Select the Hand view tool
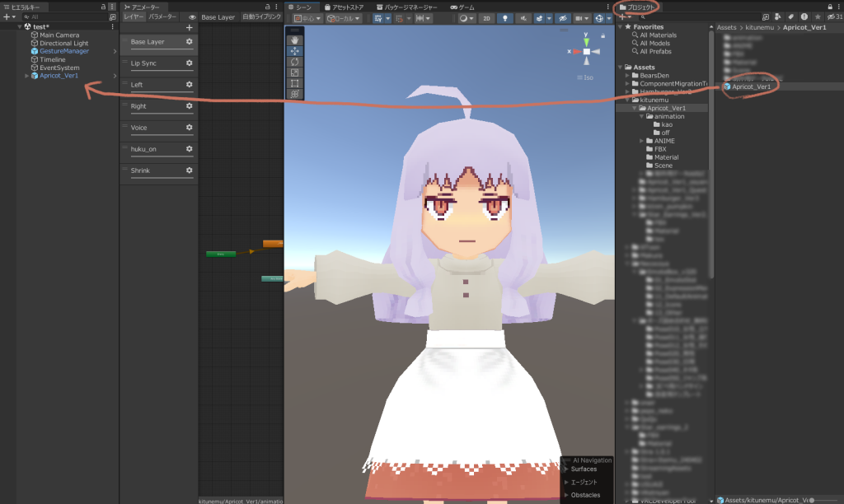Viewport: 844px width, 504px height. (295, 40)
